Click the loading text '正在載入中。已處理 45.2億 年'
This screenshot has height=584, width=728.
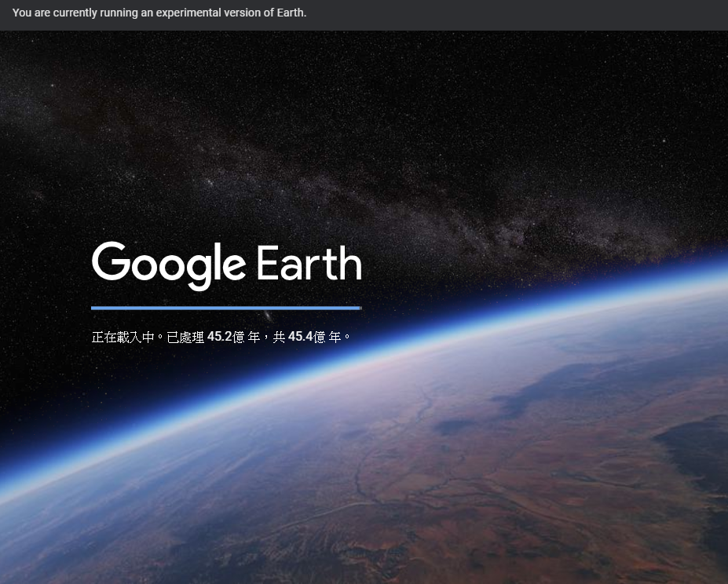[x=175, y=337]
